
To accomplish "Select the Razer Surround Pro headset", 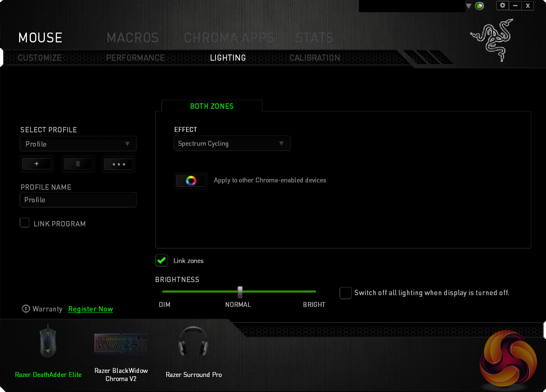I will (x=194, y=342).
